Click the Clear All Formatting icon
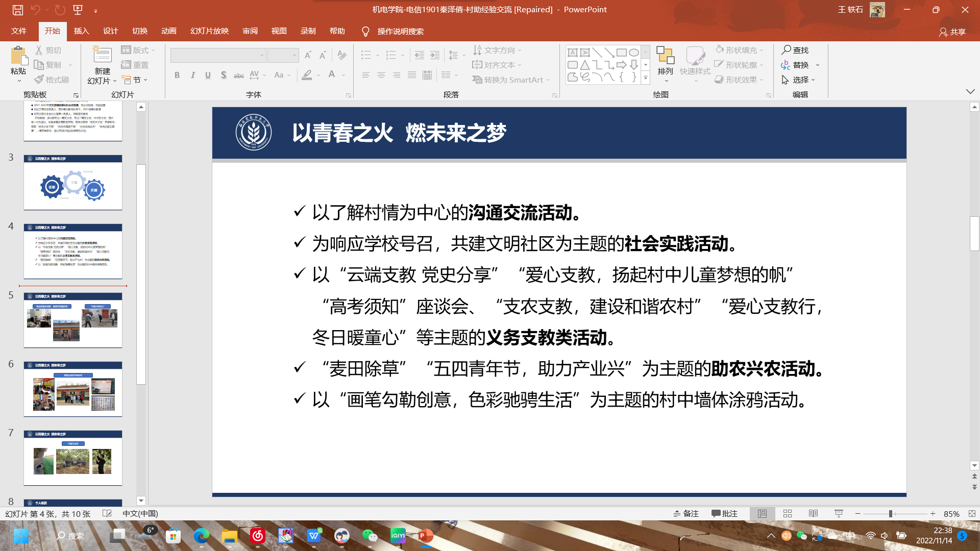980x551 pixels. coord(341,55)
